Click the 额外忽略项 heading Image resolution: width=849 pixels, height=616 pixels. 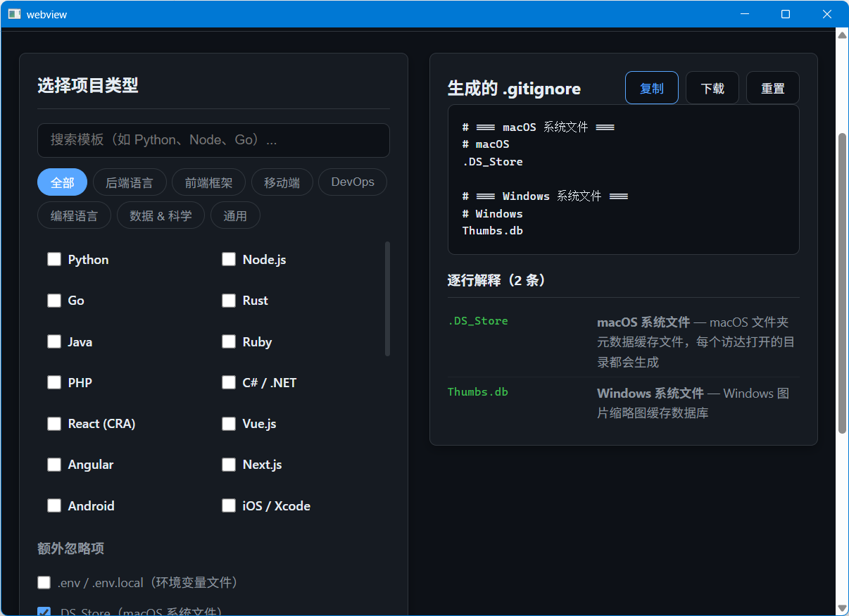click(71, 548)
